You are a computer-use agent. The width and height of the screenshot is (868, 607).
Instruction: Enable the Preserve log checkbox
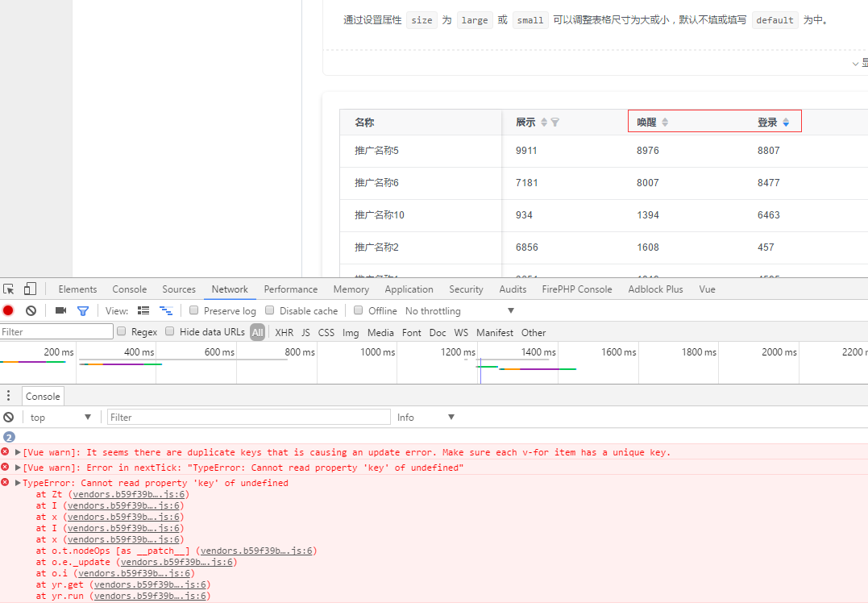[193, 310]
